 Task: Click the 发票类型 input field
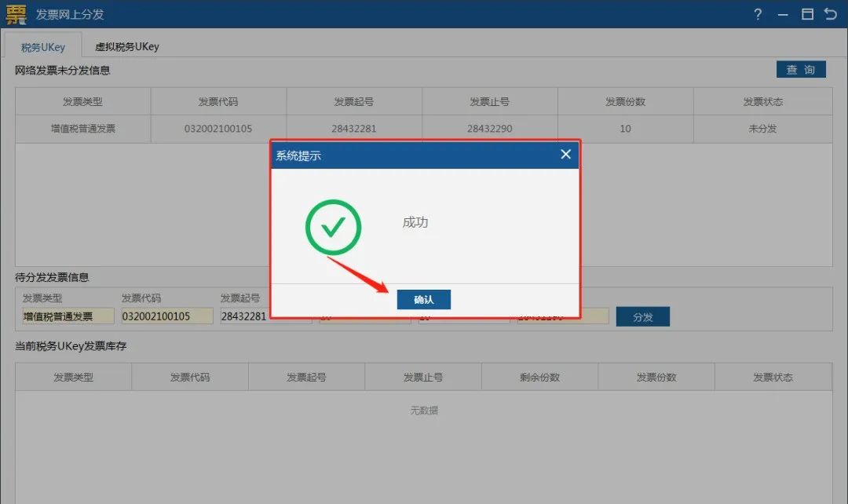pos(68,316)
